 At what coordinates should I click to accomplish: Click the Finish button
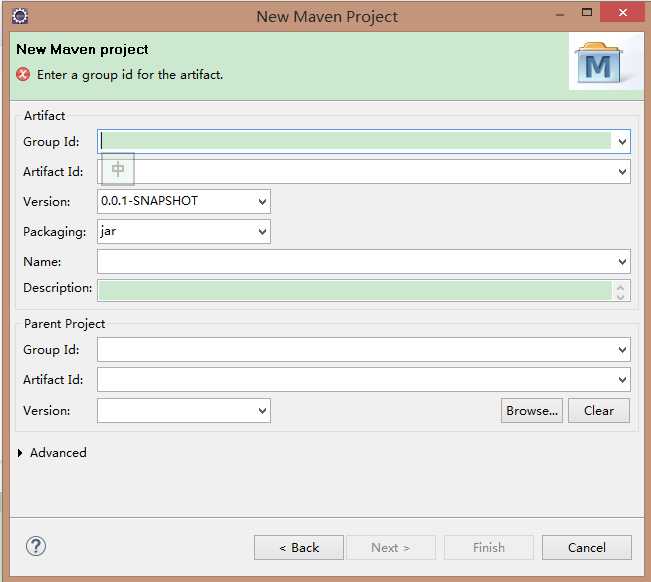click(489, 548)
